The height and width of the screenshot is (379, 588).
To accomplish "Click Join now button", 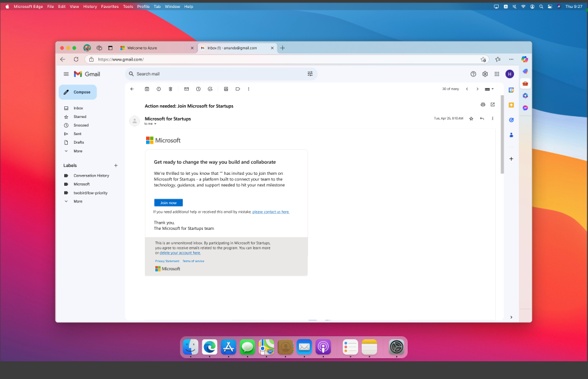I will point(168,202).
